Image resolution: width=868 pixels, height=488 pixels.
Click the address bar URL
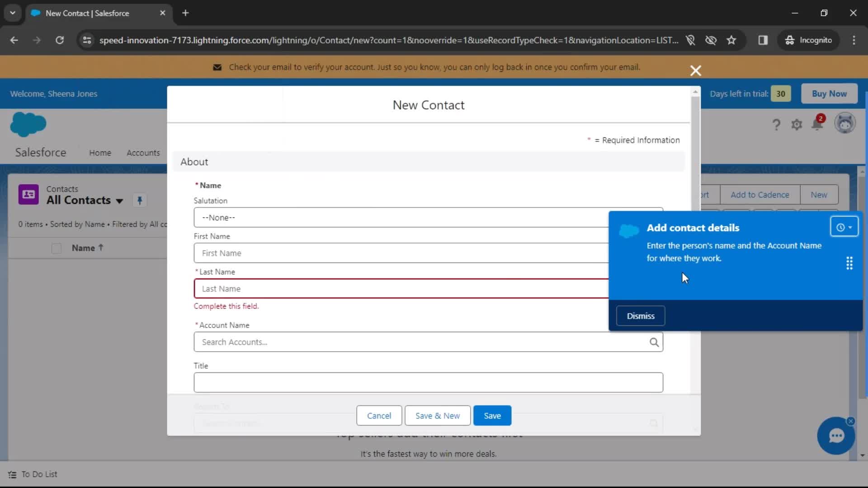[388, 40]
